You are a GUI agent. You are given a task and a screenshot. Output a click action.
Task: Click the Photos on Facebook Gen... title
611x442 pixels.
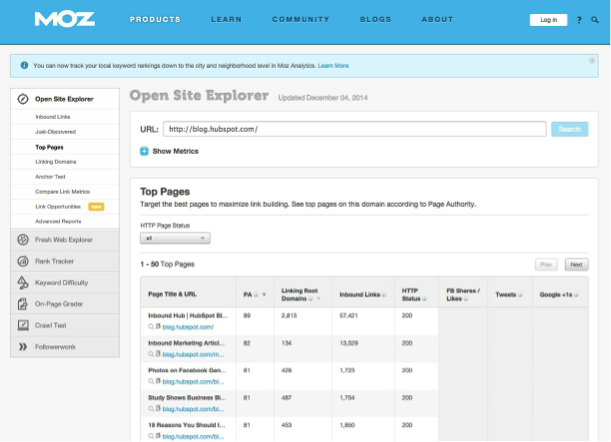click(x=187, y=370)
